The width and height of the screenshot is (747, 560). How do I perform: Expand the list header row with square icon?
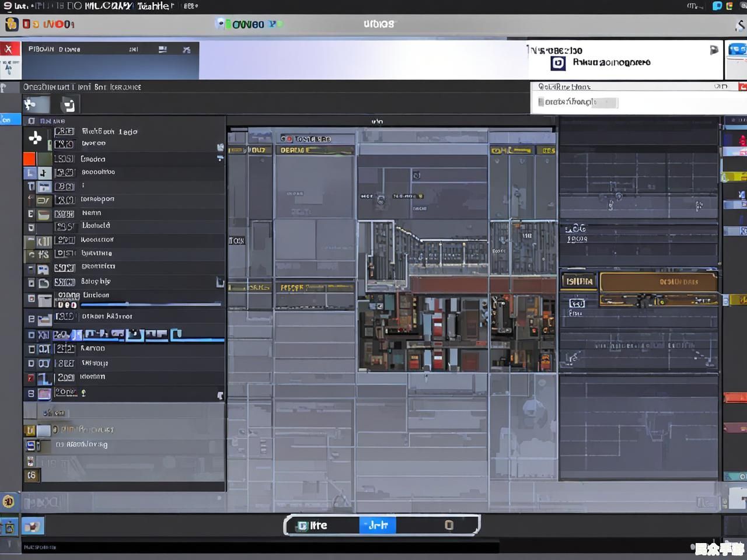(32, 121)
